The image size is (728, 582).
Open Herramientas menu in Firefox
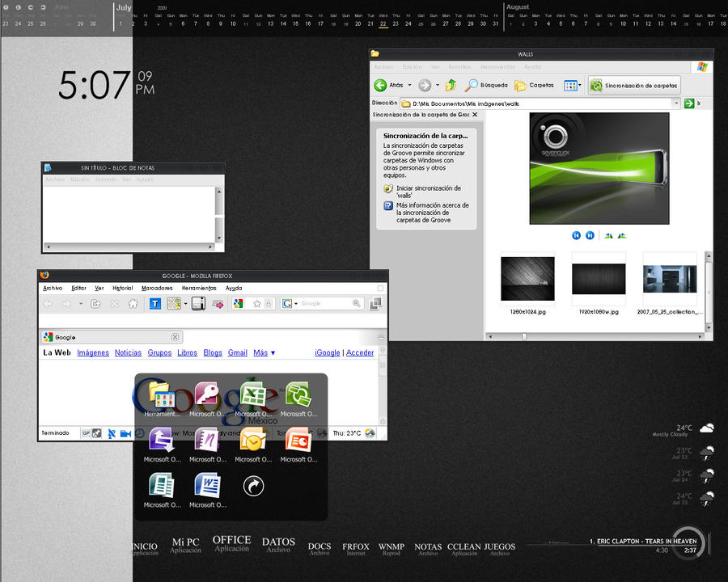coord(199,289)
